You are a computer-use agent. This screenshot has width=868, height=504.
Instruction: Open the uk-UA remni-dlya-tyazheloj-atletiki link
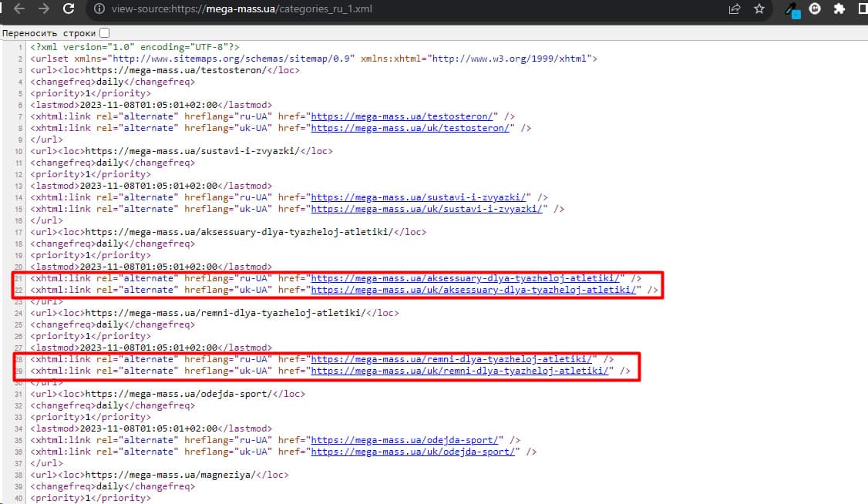pos(459,371)
